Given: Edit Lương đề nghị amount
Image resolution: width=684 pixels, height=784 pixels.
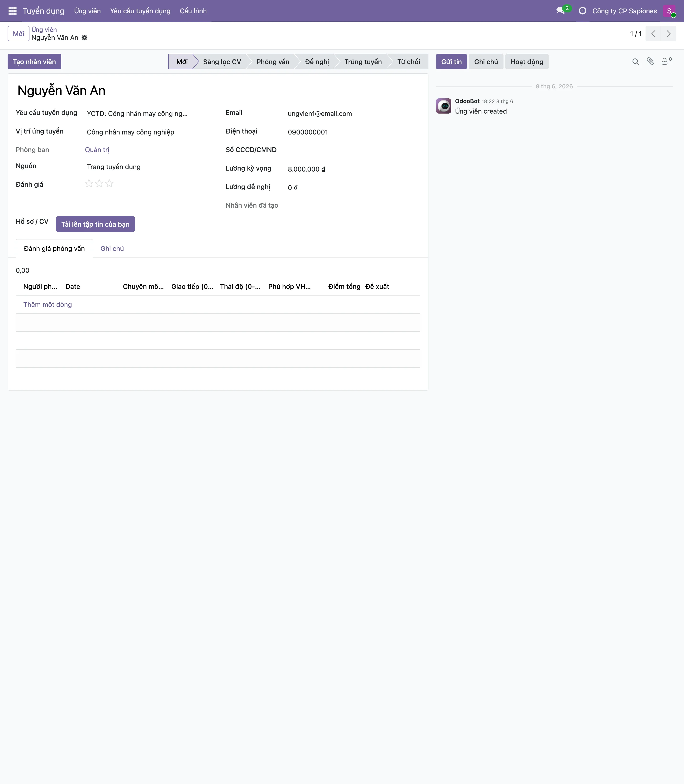Looking at the screenshot, I should click(x=353, y=188).
